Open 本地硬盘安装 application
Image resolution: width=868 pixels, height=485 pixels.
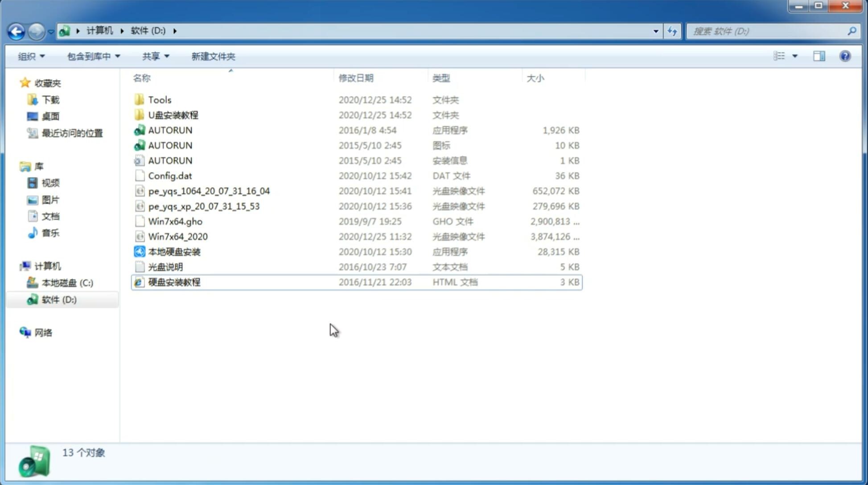coord(174,251)
